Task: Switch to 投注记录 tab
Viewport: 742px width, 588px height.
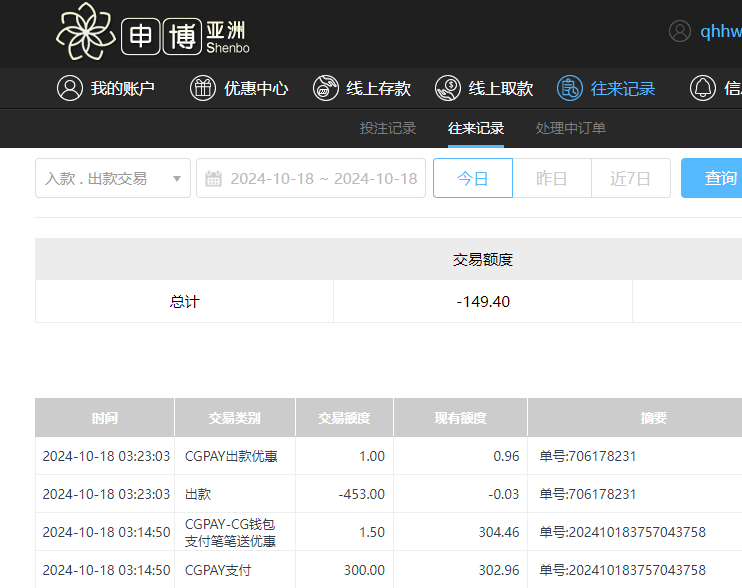Action: point(388,128)
